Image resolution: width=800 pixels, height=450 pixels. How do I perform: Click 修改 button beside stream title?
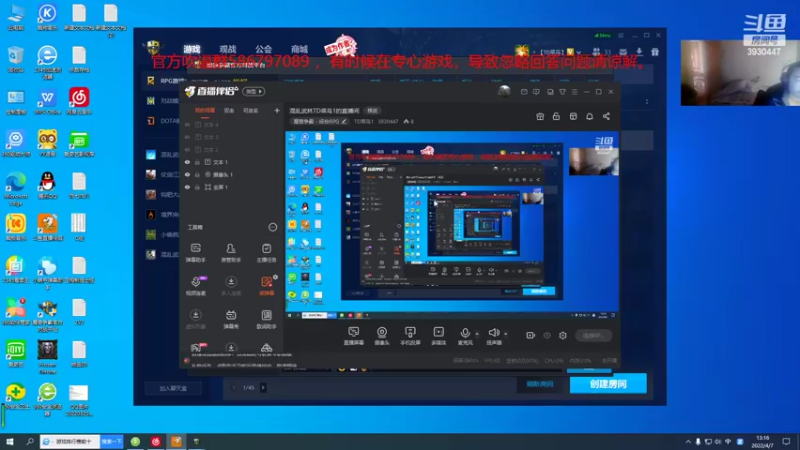[x=372, y=110]
